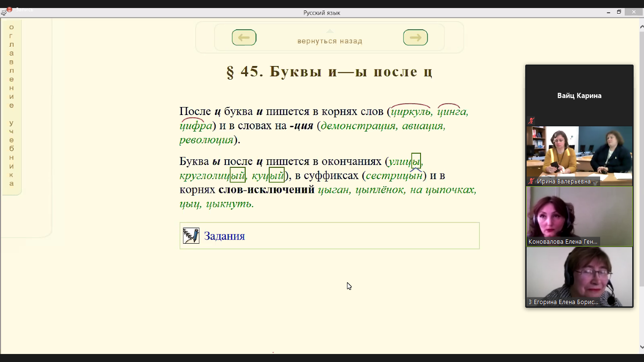Click the red recording indicator icon
The width and height of the screenshot is (644, 362).
9,9
